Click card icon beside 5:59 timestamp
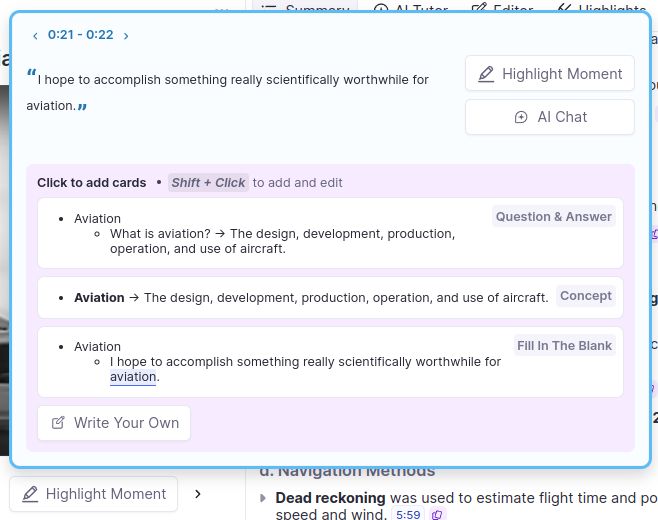Image resolution: width=658 pixels, height=520 pixels. point(436,514)
